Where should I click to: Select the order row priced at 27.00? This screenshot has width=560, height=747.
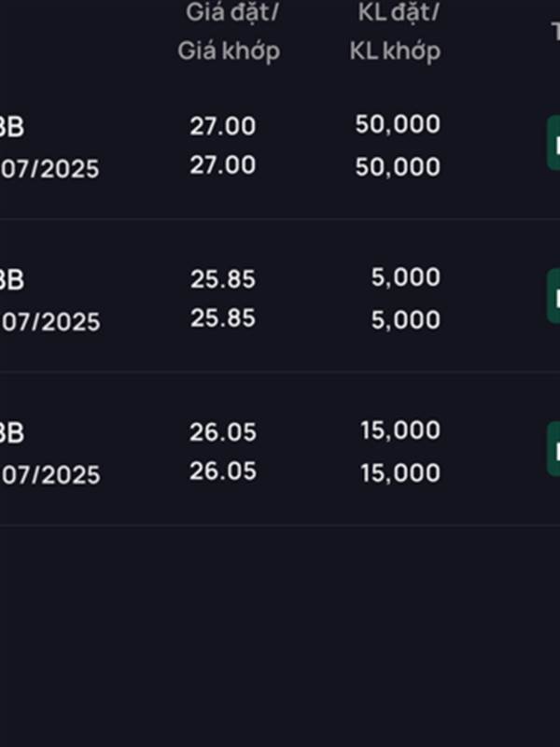(280, 146)
